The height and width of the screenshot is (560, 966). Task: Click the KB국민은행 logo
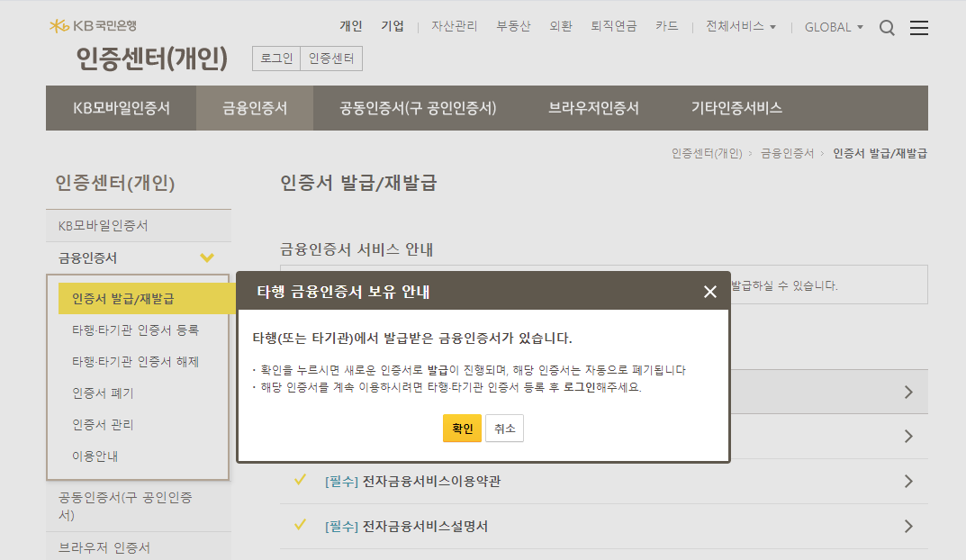click(93, 26)
